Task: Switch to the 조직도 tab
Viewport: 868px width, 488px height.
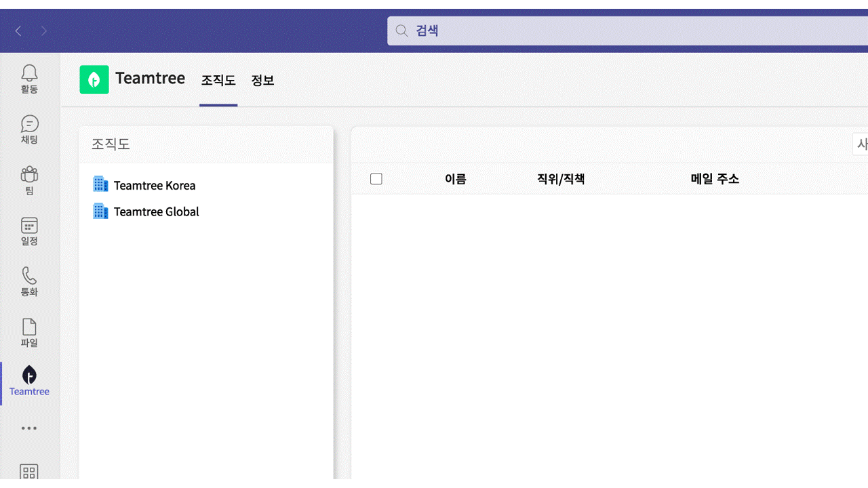Action: coord(218,80)
